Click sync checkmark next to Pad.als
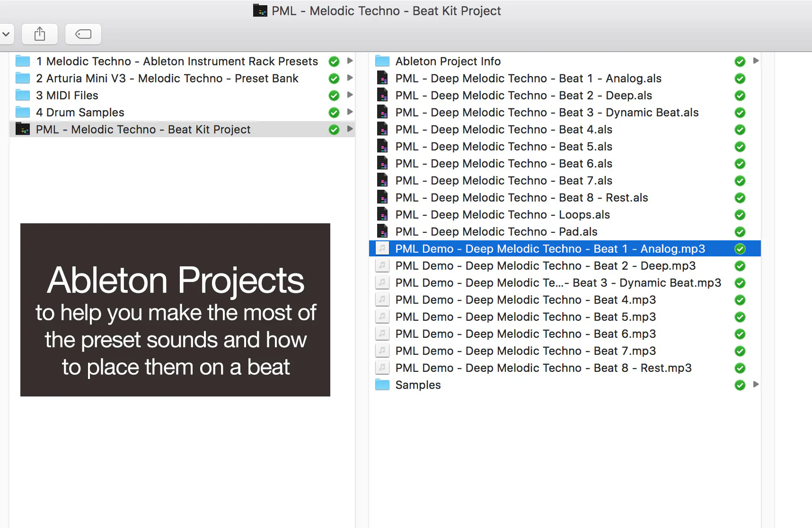 tap(740, 232)
